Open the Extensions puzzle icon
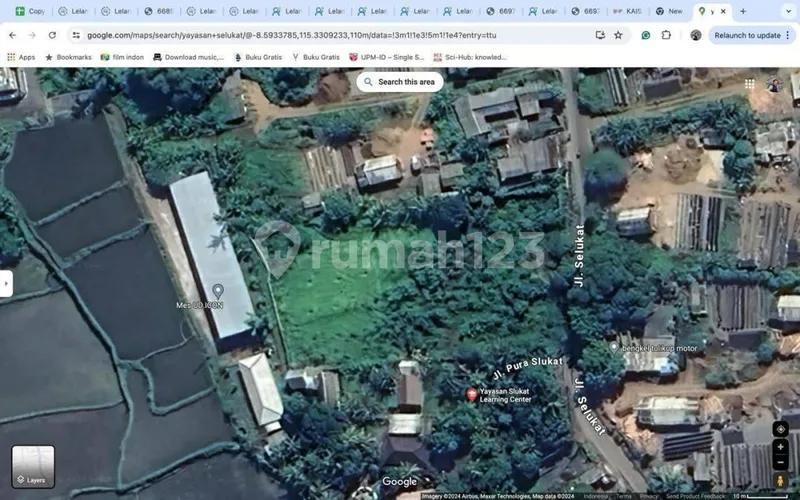Image resolution: width=800 pixels, height=500 pixels. pos(666,35)
